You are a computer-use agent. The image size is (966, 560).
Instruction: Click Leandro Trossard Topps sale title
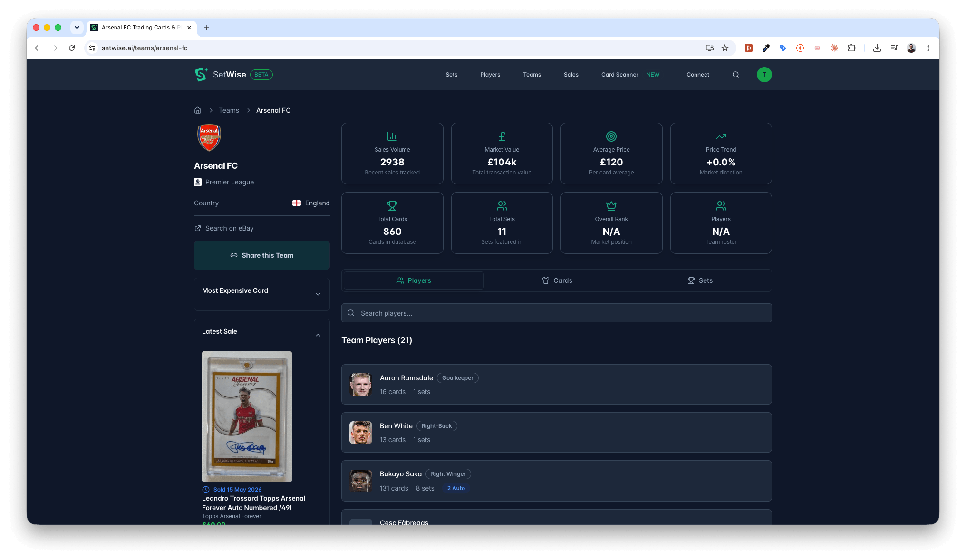(x=254, y=503)
